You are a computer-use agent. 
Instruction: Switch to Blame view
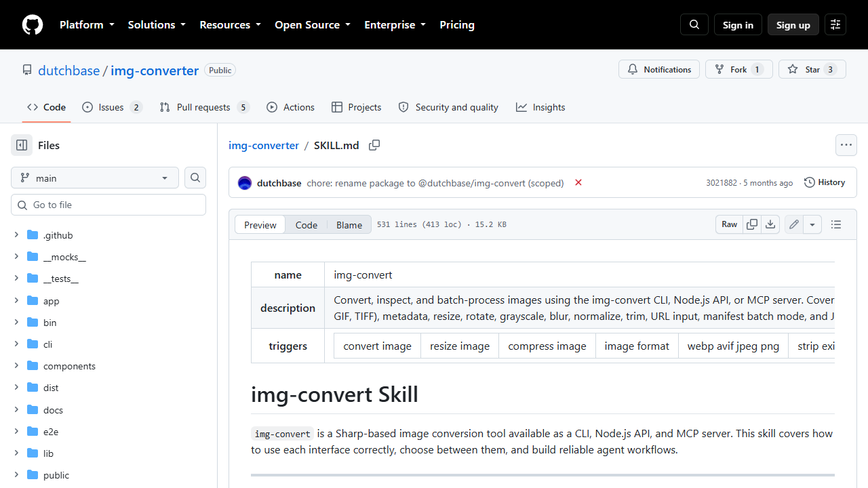[x=349, y=225]
